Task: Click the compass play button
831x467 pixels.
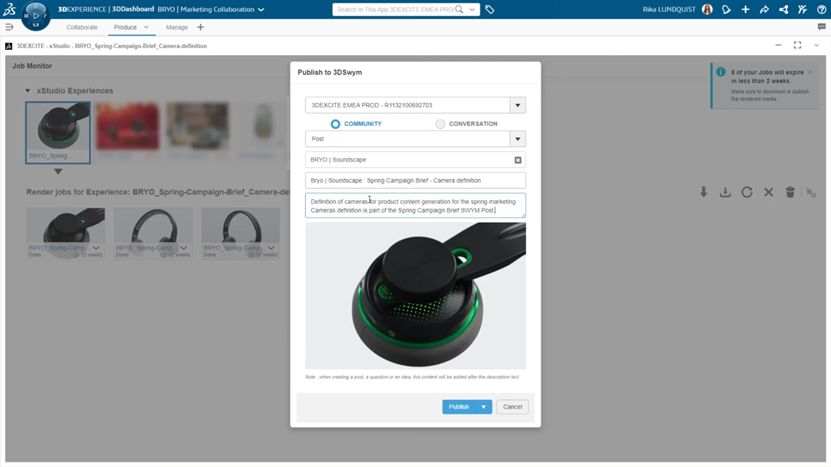Action: (36, 15)
